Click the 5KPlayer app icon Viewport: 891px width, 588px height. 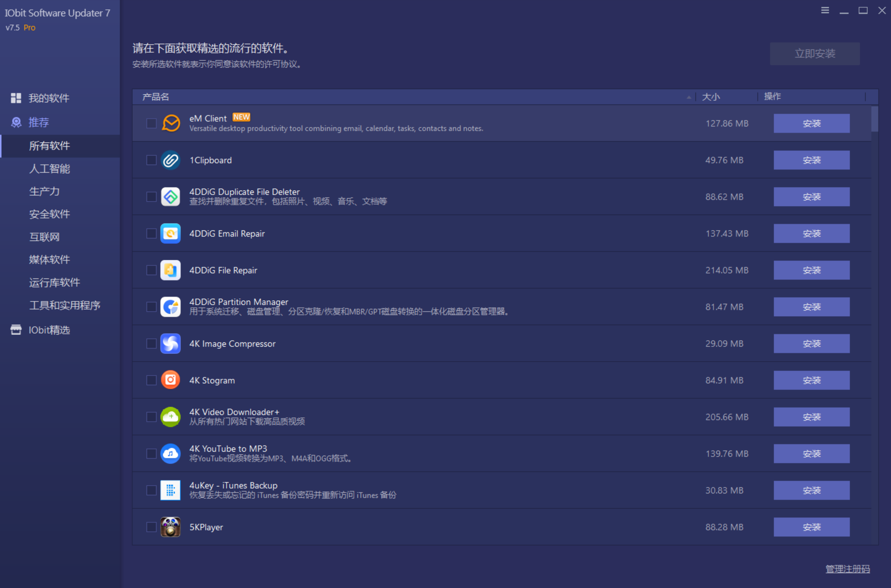(x=171, y=527)
